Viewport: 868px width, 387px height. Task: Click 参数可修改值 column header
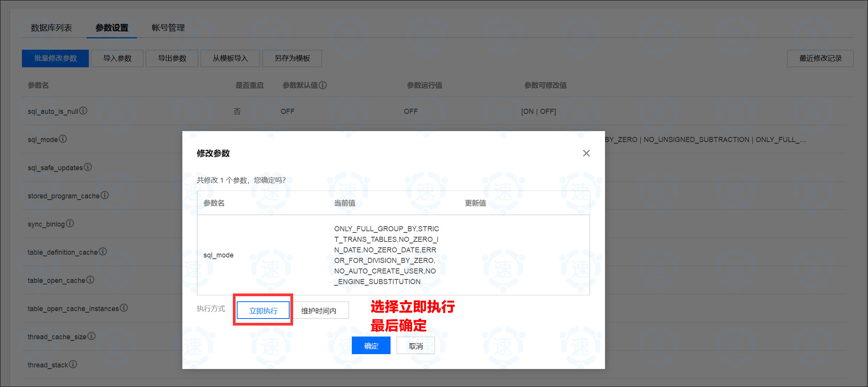546,85
